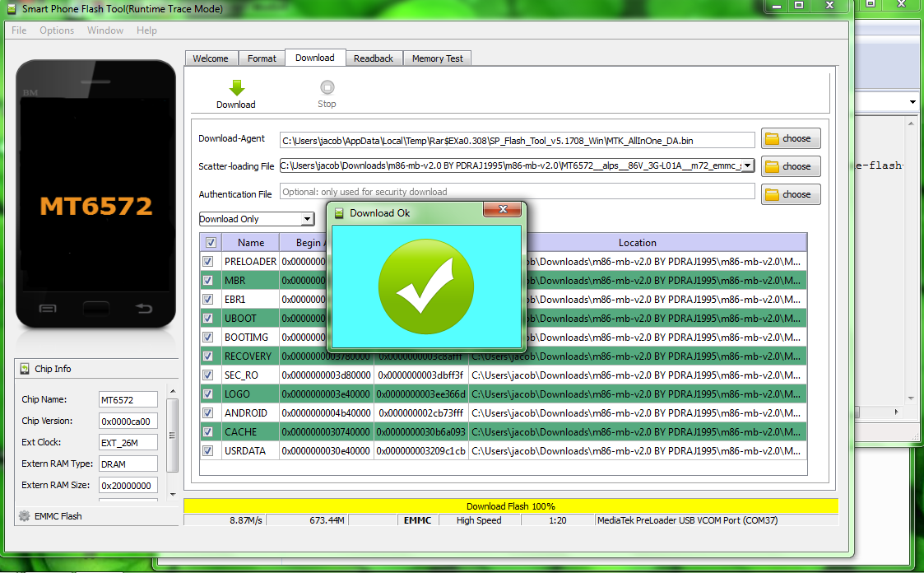Image resolution: width=924 pixels, height=573 pixels.
Task: Uncheck the CACHE partition checkbox
Action: pyautogui.click(x=208, y=431)
